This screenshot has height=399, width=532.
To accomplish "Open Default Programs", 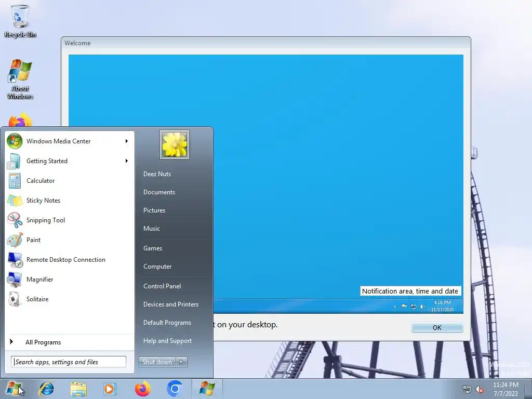I will click(x=167, y=323).
